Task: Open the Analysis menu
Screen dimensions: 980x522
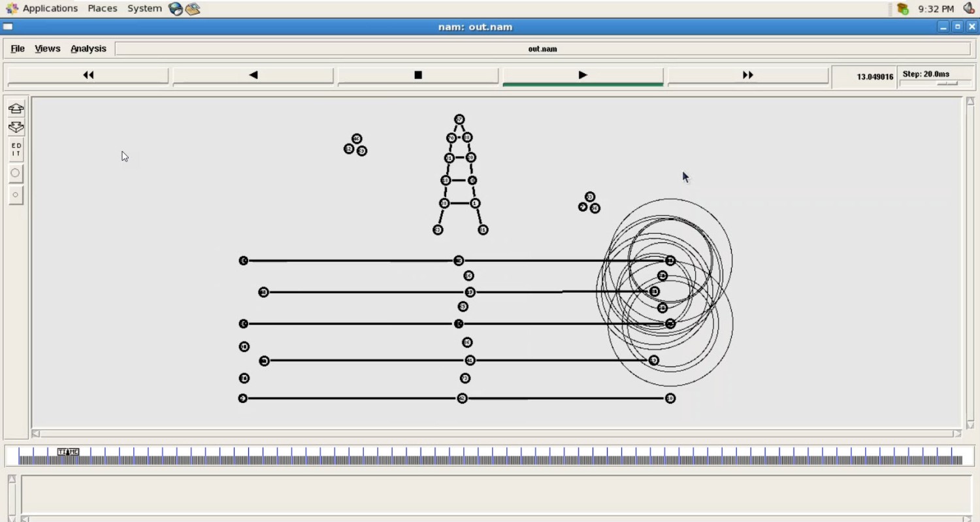Action: 88,48
